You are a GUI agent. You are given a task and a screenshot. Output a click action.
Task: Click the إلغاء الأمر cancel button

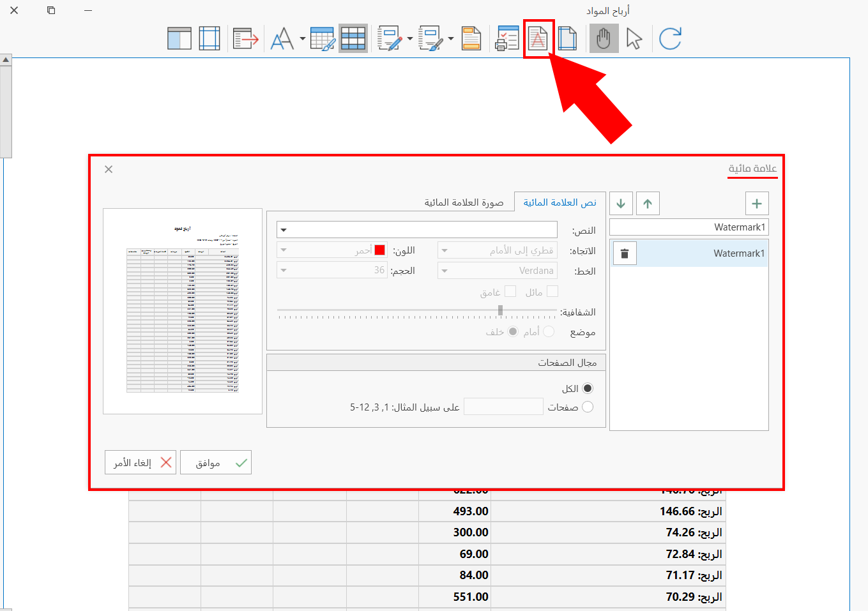tap(141, 462)
